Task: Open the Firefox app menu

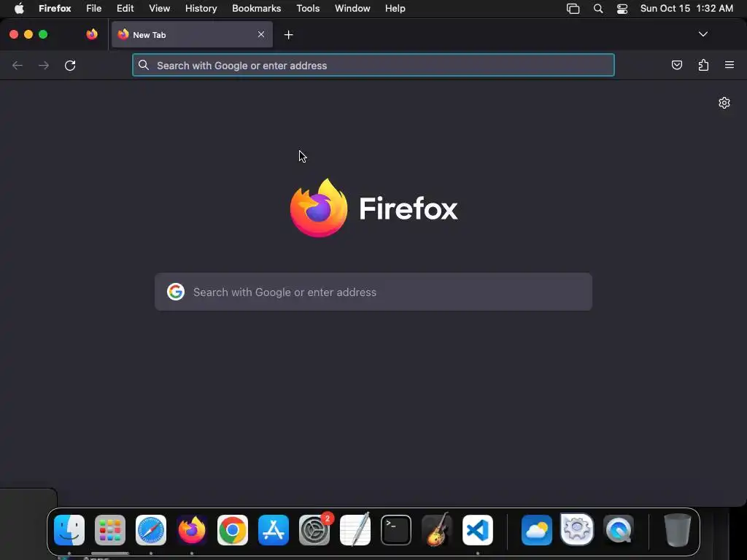Action: coord(55,9)
